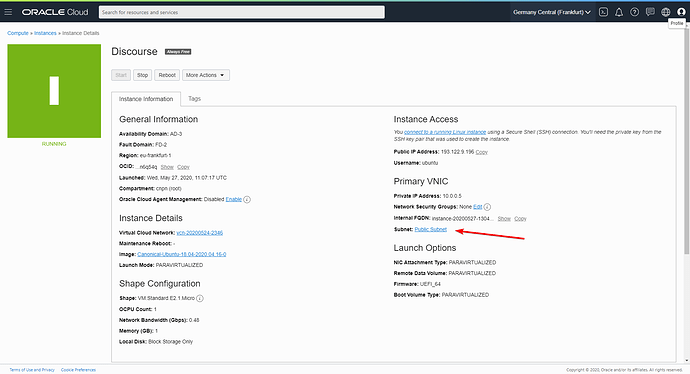Copy the OCID value
Viewport: 690px width, 374px height.
[183, 167]
